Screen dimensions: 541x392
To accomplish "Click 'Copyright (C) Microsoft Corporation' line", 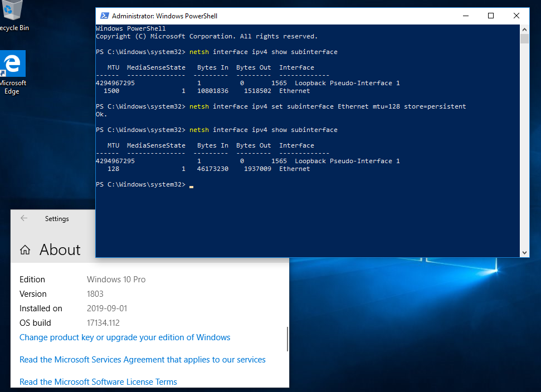I will point(206,36).
